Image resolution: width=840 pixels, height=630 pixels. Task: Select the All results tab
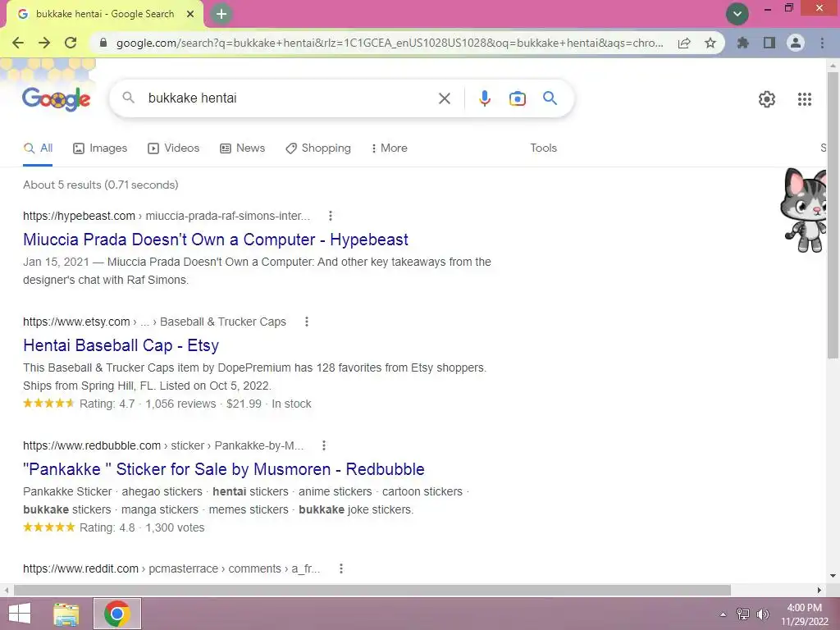[38, 148]
